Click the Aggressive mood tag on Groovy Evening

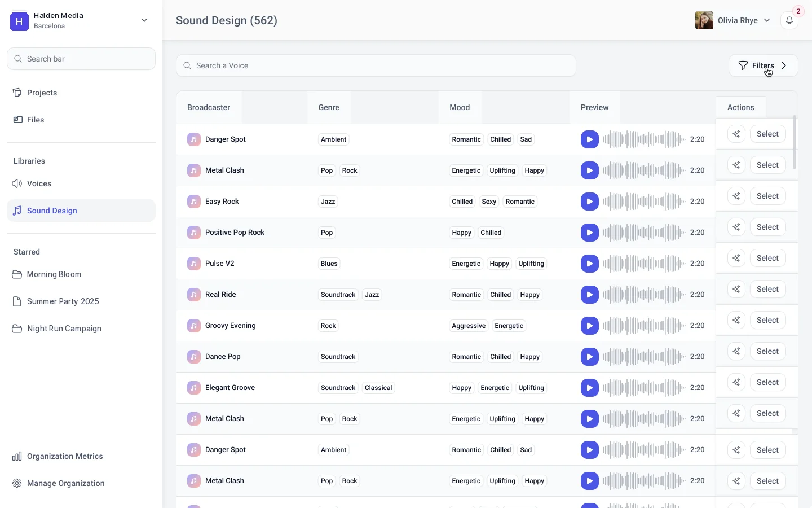tap(469, 326)
